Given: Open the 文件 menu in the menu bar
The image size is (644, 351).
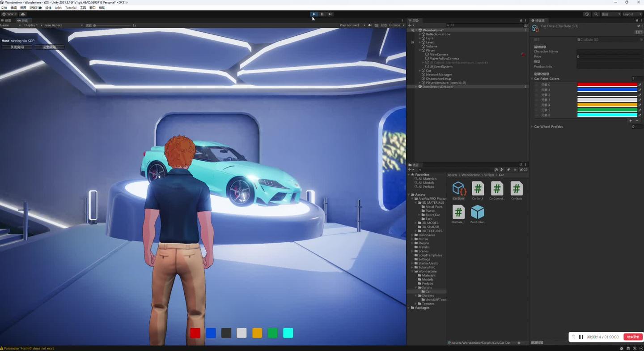Looking at the screenshot, I should click(x=4, y=8).
